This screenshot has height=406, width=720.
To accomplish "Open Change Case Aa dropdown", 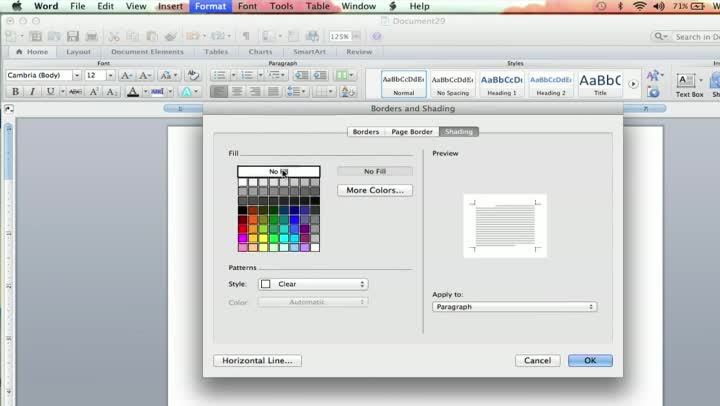I will [168, 75].
